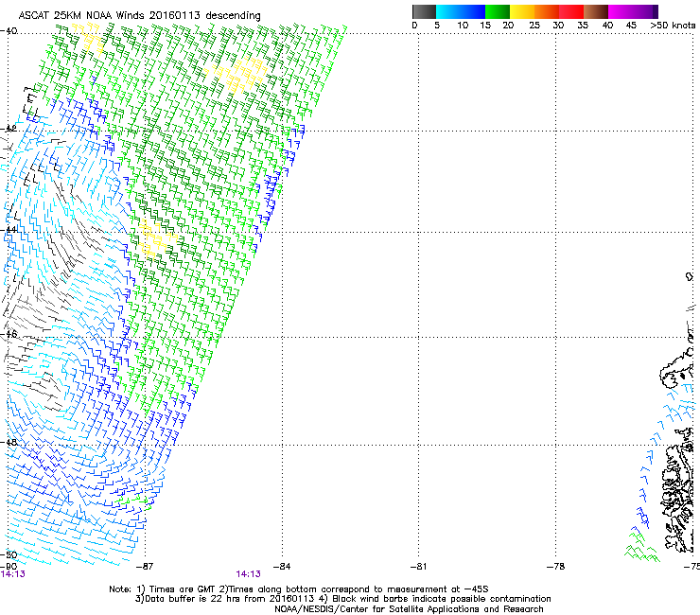Click the '-46' latitude axis label
Image resolution: width=700 pixels, height=615 pixels.
[9, 334]
